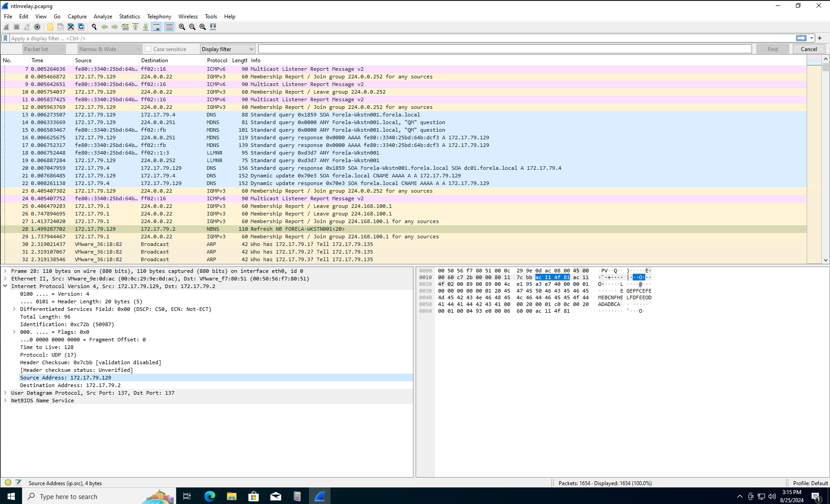This screenshot has width=830, height=504.
Task: Sort packets by Time column header
Action: [x=51, y=60]
